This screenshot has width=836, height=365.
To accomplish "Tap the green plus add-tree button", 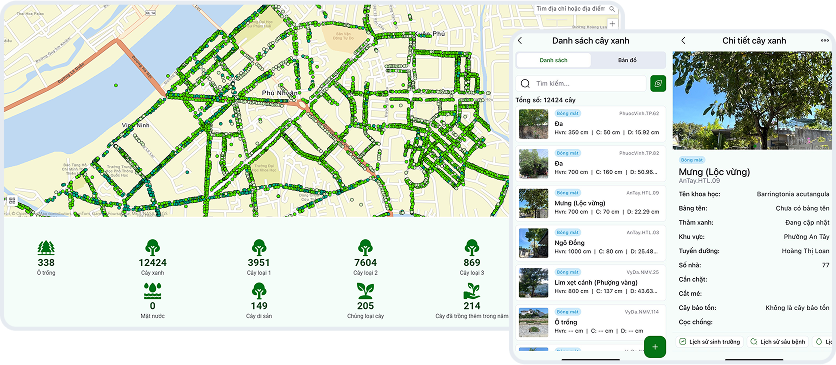I will (655, 347).
